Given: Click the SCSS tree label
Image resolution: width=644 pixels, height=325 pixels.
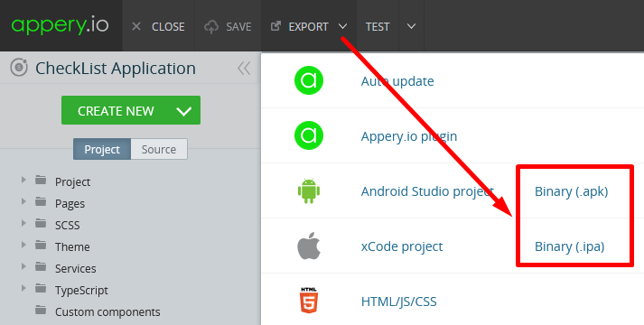Looking at the screenshot, I should (68, 225).
